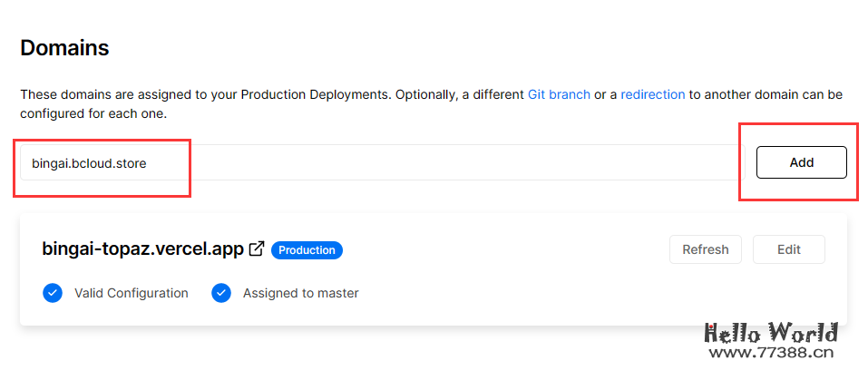Open the bingai-topaz.vercel.app domain link
The height and width of the screenshot is (380, 868).
pyautogui.click(x=142, y=249)
